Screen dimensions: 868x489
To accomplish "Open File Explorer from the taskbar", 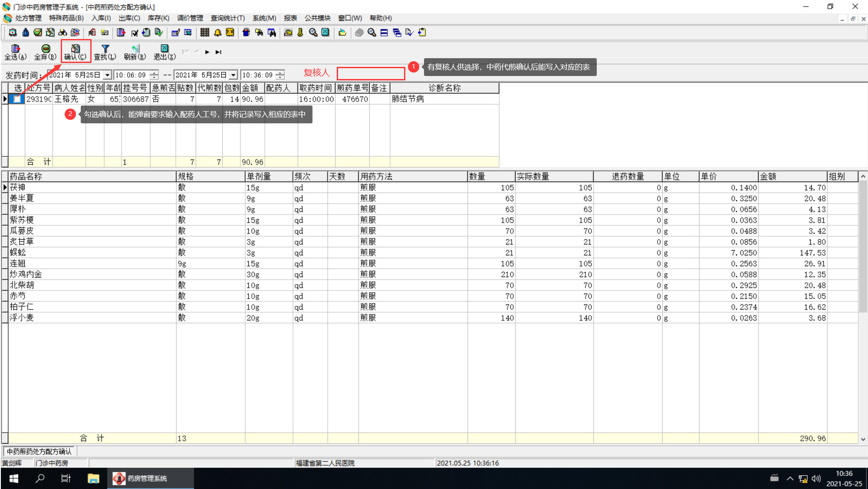I will point(93,478).
